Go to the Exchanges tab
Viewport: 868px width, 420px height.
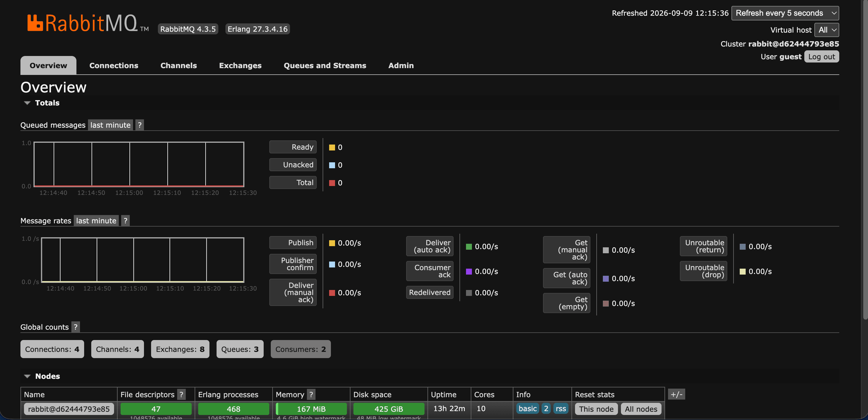pyautogui.click(x=240, y=65)
